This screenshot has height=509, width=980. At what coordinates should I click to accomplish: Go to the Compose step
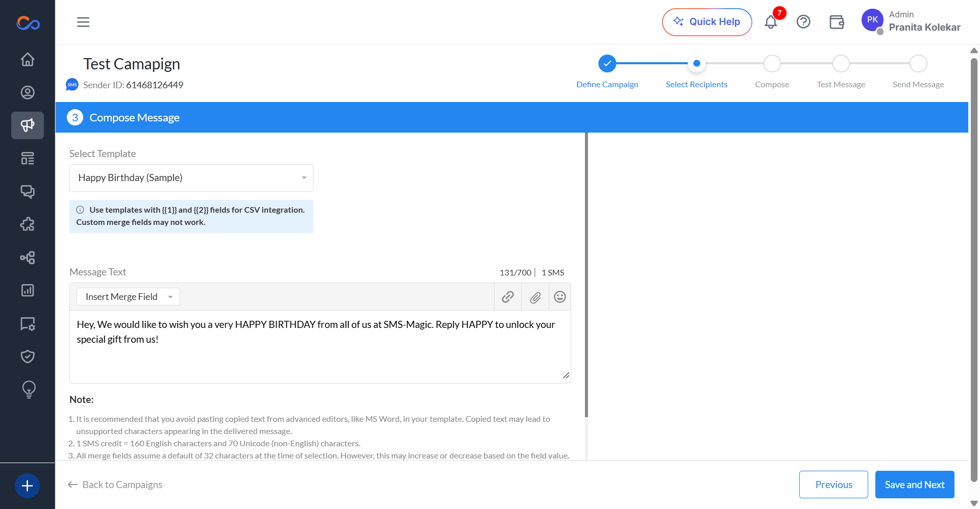click(x=772, y=71)
